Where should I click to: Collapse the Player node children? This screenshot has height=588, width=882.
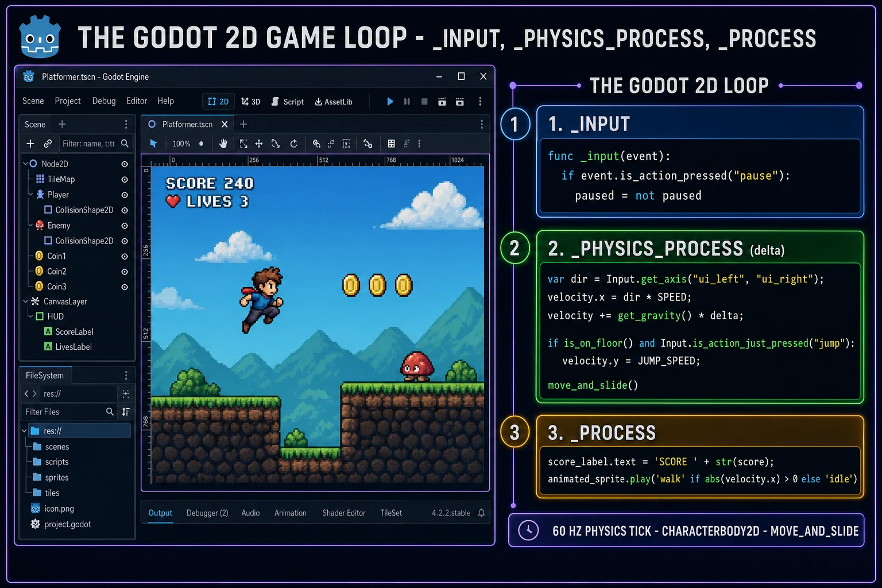(30, 195)
